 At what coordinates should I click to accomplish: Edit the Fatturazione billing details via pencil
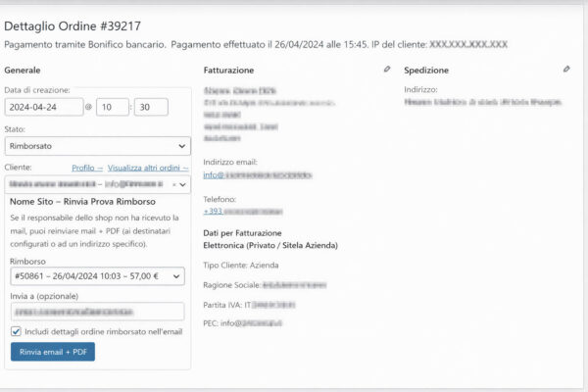click(x=387, y=70)
